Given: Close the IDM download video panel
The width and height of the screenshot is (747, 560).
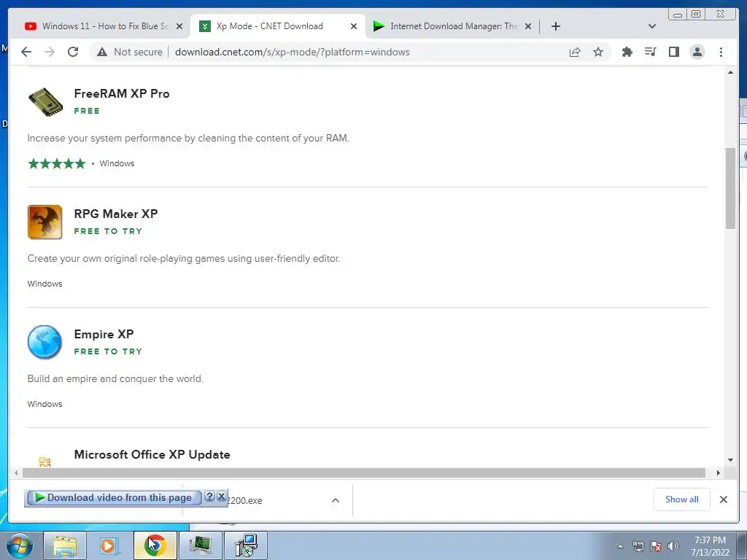Looking at the screenshot, I should 222,497.
